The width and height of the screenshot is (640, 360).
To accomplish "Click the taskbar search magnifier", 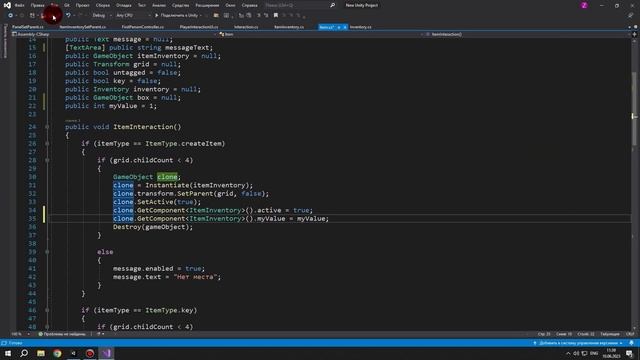I will [x=24, y=353].
